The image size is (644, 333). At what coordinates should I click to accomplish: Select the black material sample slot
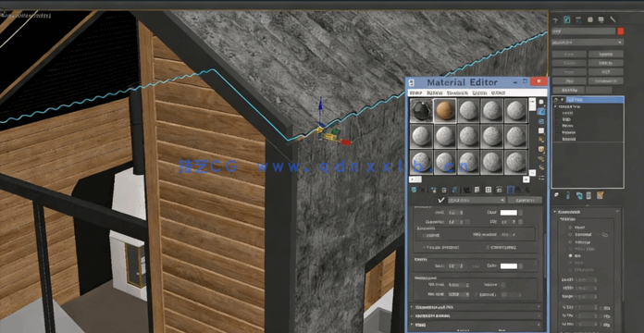pyautogui.click(x=421, y=110)
